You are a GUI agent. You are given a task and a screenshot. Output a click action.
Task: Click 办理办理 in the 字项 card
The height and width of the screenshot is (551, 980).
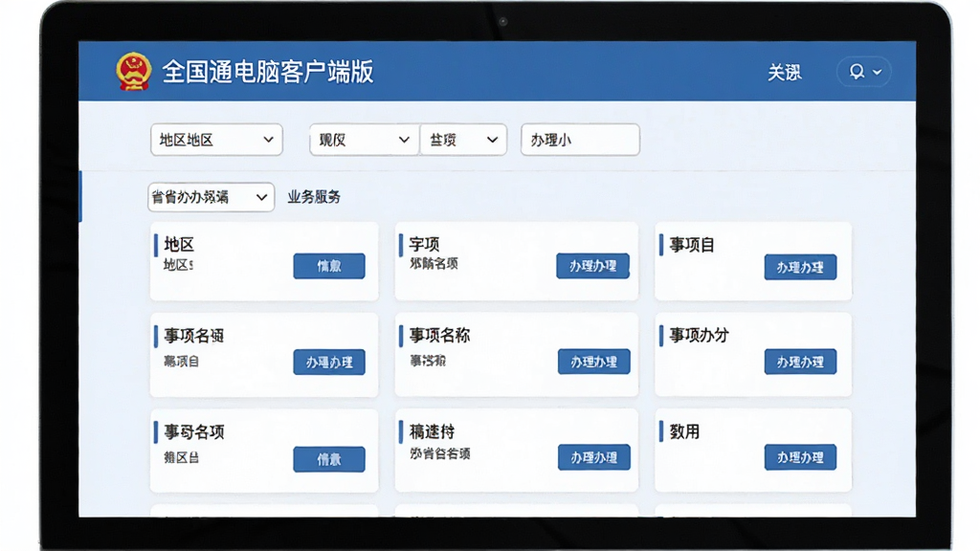click(592, 266)
